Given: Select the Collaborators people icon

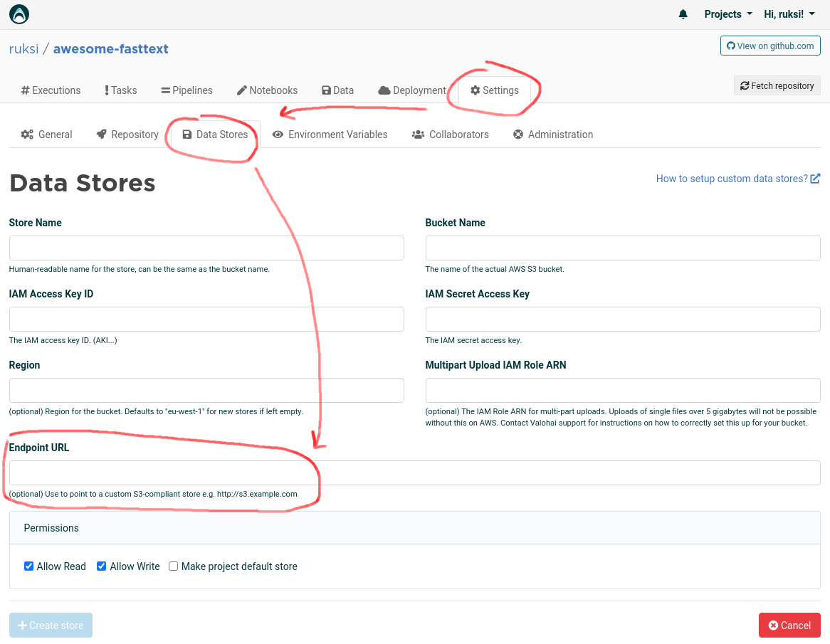Looking at the screenshot, I should pos(418,134).
